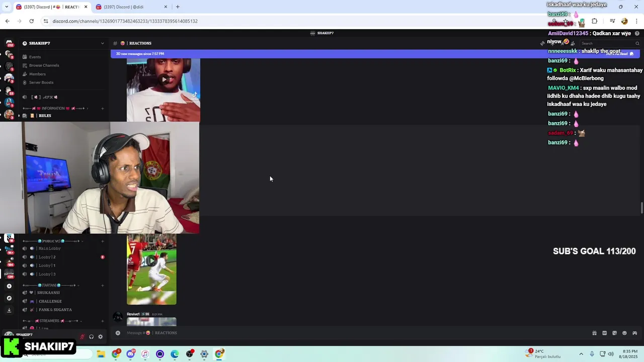Screen dimensions: 644x362
Task: Play the soccer video clip
Action: pyautogui.click(x=151, y=261)
